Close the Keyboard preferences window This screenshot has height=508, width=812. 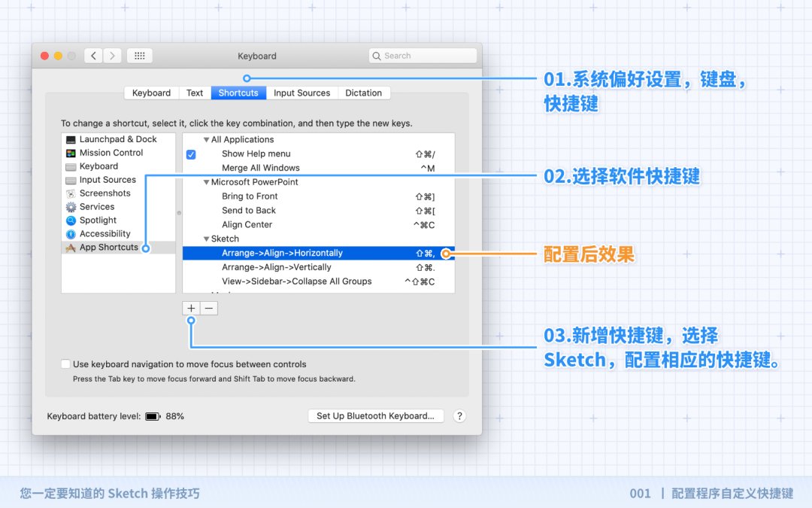pos(44,56)
